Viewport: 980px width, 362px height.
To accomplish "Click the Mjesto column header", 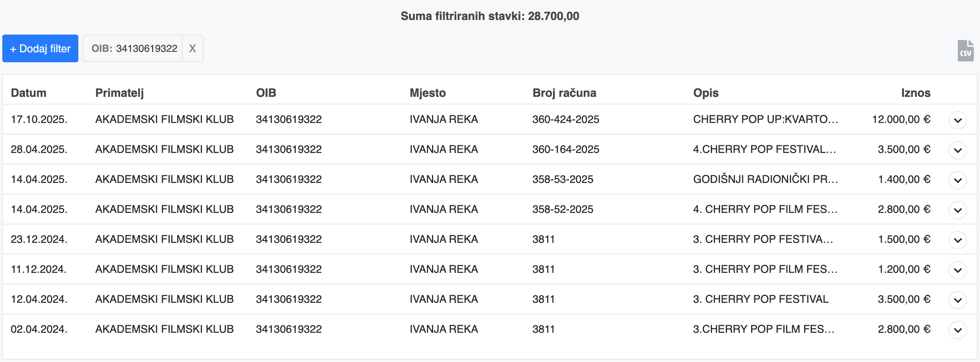I will point(428,93).
